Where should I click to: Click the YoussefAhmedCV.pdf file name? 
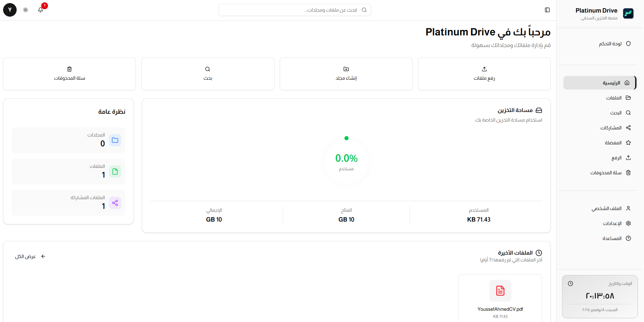pyautogui.click(x=500, y=309)
